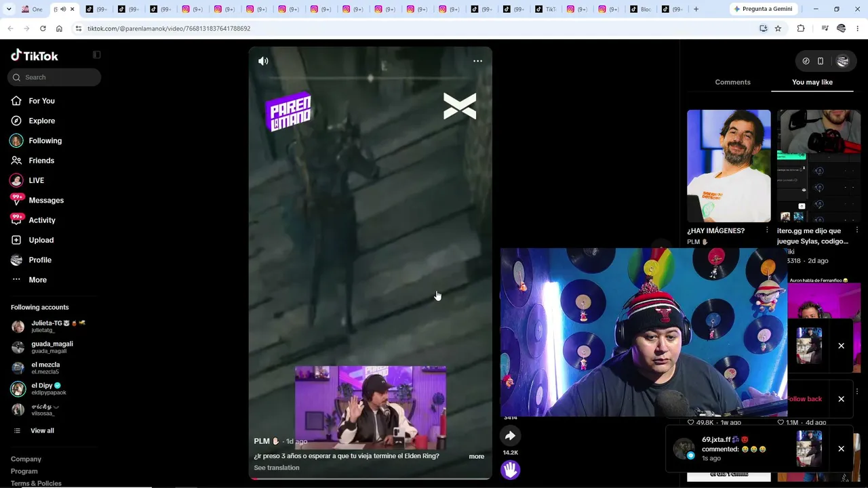The width and height of the screenshot is (868, 488).
Task: Close the active browser tab
Action: [72, 9]
